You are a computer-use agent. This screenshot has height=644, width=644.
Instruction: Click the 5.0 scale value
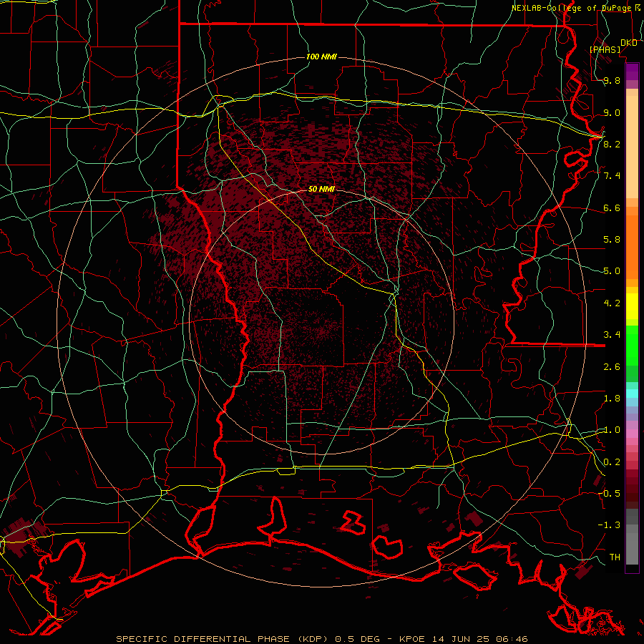pos(612,271)
